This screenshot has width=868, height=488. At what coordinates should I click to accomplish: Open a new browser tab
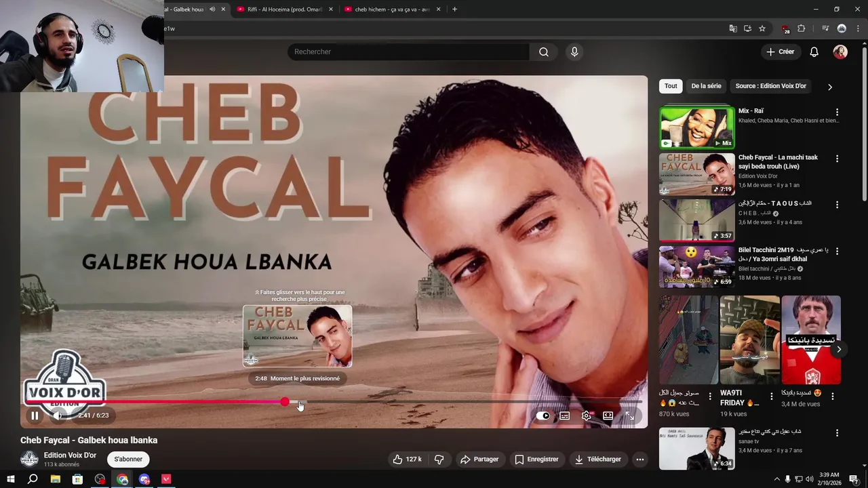(x=454, y=9)
